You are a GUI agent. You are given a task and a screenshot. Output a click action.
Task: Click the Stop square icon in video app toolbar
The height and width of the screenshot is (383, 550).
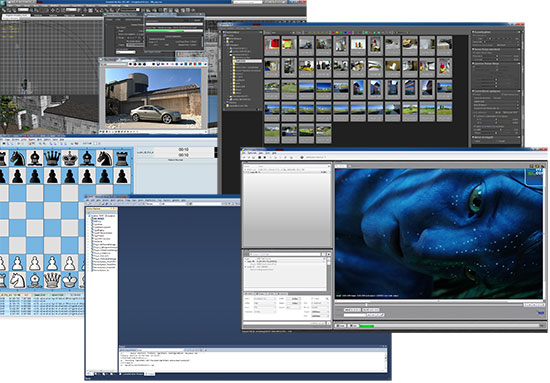point(260,157)
